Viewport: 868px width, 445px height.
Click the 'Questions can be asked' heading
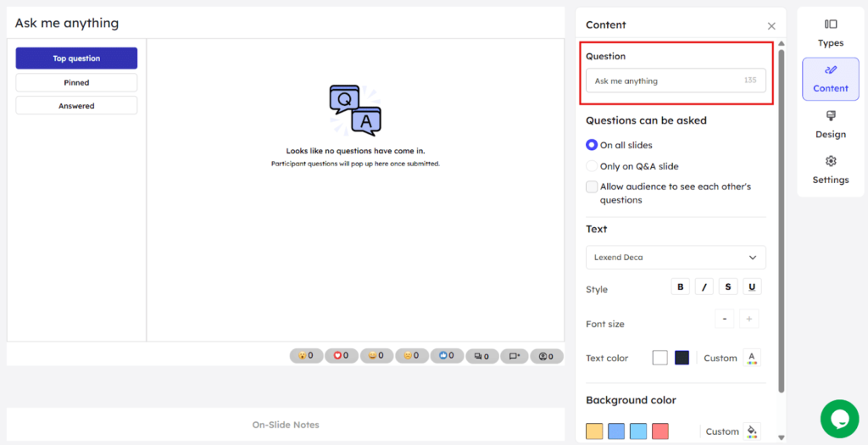[x=646, y=120]
